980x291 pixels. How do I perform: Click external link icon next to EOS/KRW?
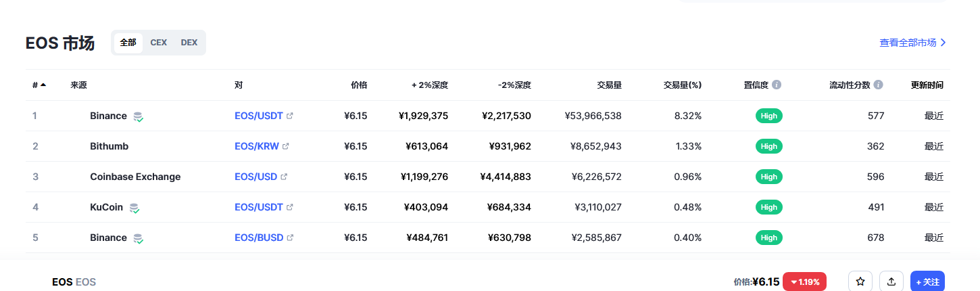(x=285, y=146)
